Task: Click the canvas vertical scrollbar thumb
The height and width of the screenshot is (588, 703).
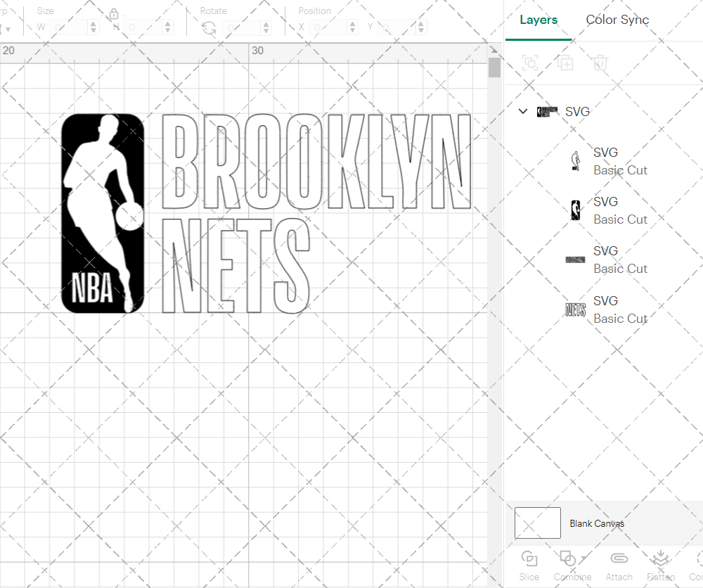Action: coord(494,68)
